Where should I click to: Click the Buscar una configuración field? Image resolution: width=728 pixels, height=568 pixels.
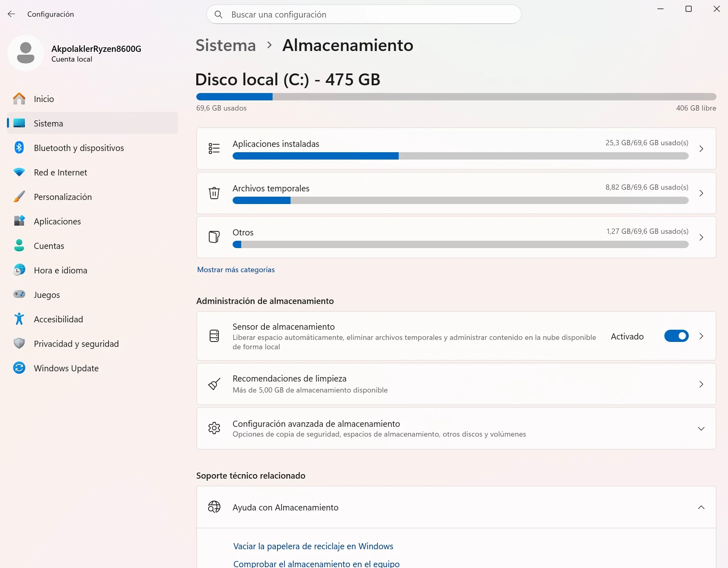point(364,15)
